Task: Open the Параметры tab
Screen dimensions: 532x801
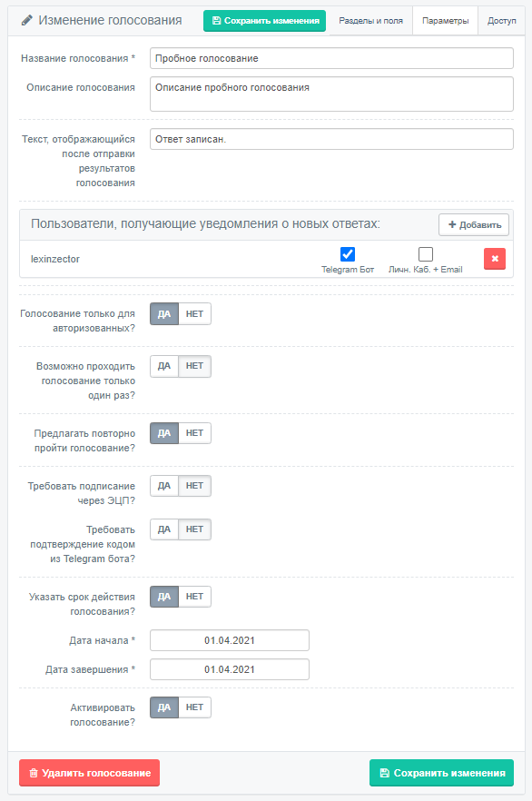Action: pos(445,21)
